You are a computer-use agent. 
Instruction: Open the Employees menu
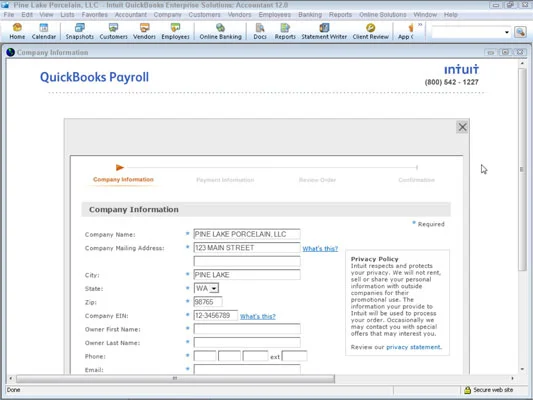coord(275,15)
